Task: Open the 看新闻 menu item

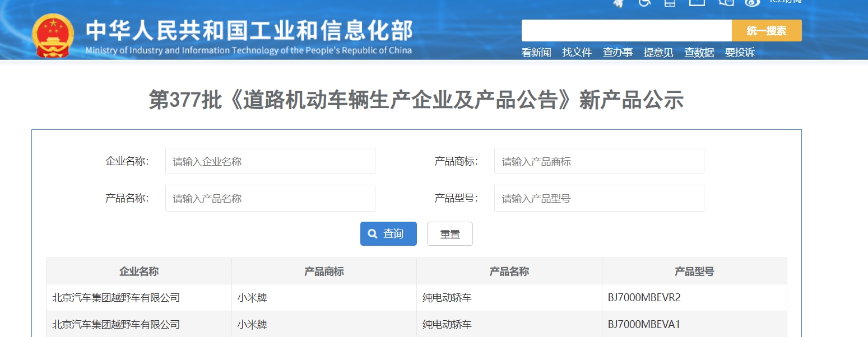Action: point(536,53)
